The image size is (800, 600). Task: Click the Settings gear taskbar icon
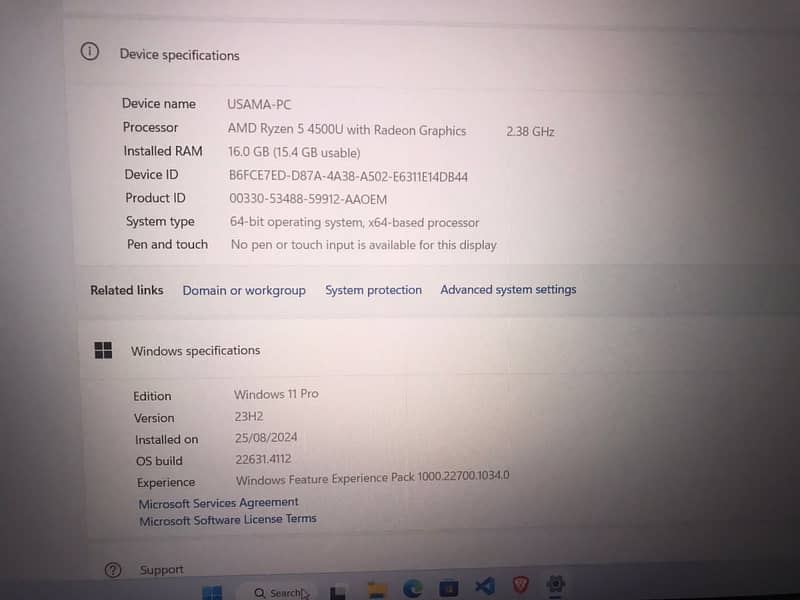(x=555, y=583)
